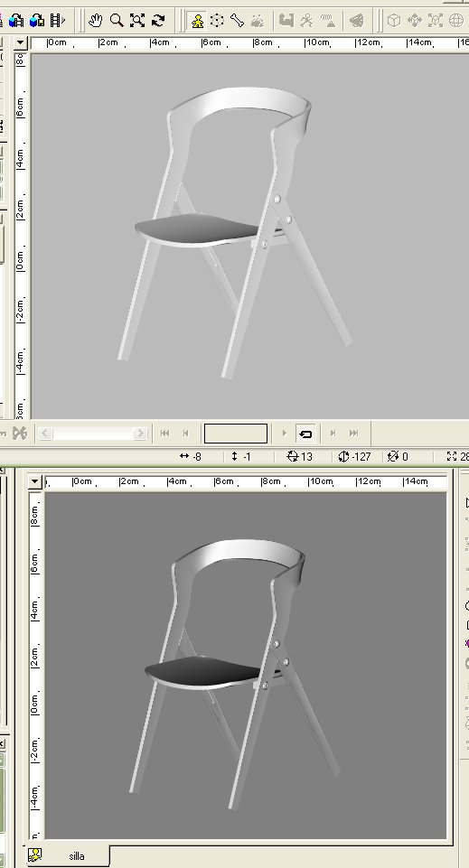The height and width of the screenshot is (868, 469).
Task: Click the circular arrows rotate icon
Action: [158, 21]
